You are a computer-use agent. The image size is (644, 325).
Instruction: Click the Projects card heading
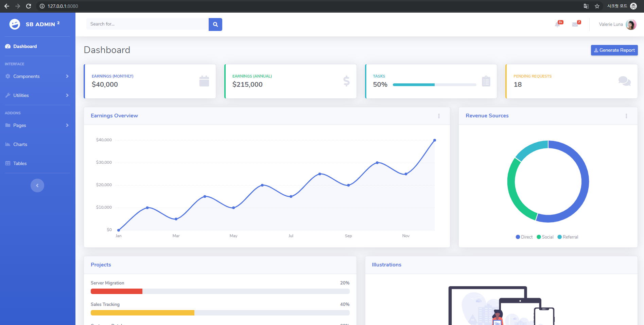[101, 265]
